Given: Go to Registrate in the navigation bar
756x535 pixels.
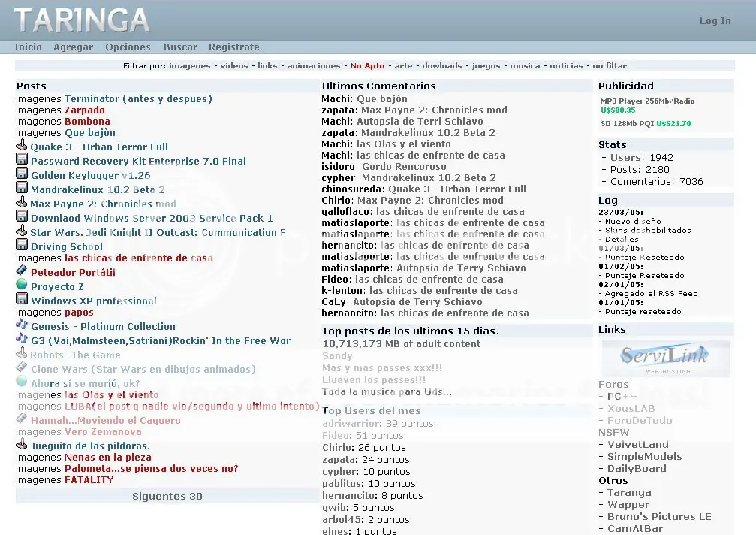Looking at the screenshot, I should click(233, 47).
